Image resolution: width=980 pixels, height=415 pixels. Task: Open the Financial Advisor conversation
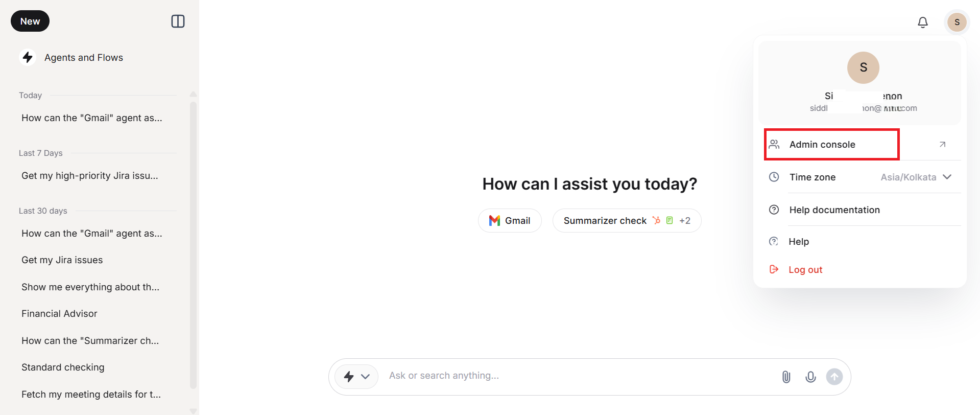(x=59, y=314)
